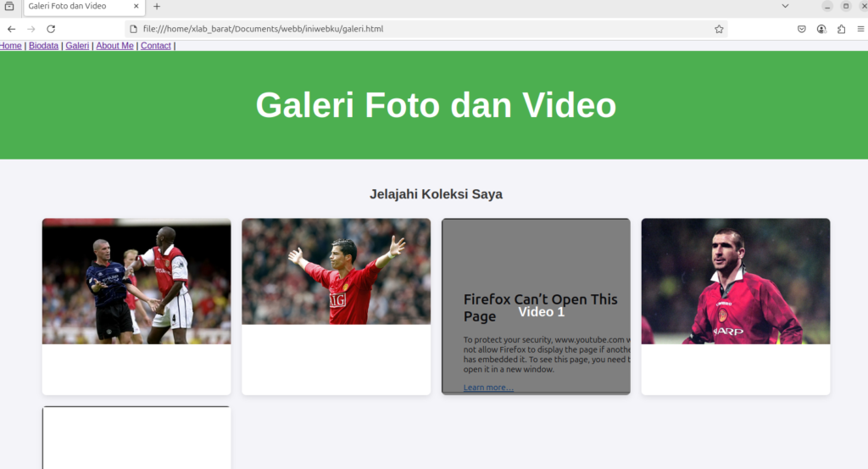Image resolution: width=868 pixels, height=469 pixels.
Task: Maximize the browser window
Action: (846, 6)
